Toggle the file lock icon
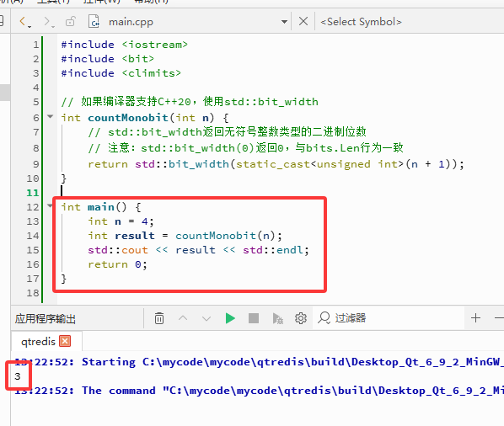This screenshot has width=504, height=426. tap(71, 22)
